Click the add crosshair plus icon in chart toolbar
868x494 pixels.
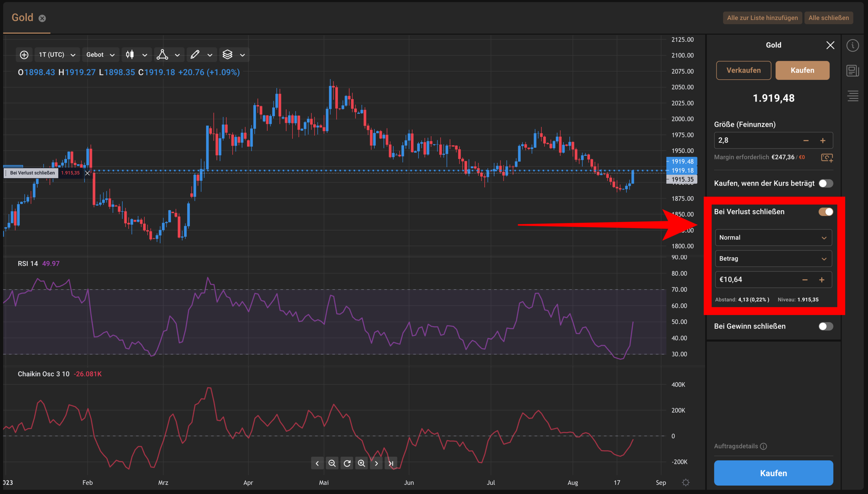coord(24,55)
